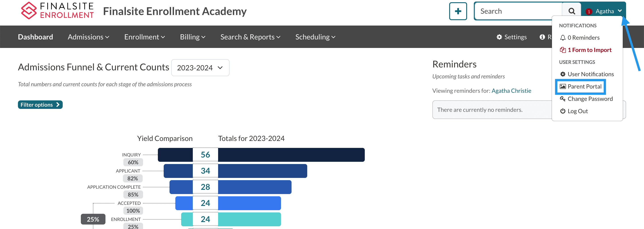Go to the Dashboard tab
The width and height of the screenshot is (644, 229).
coord(36,37)
